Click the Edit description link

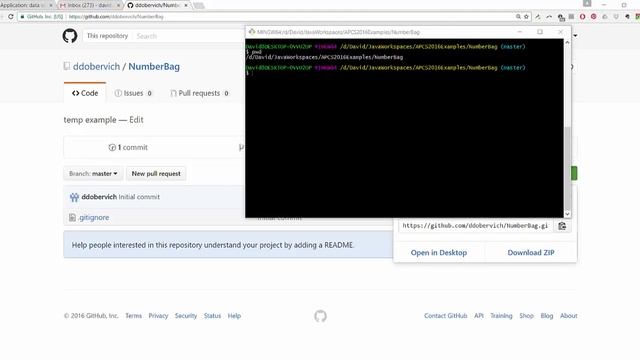click(x=136, y=120)
